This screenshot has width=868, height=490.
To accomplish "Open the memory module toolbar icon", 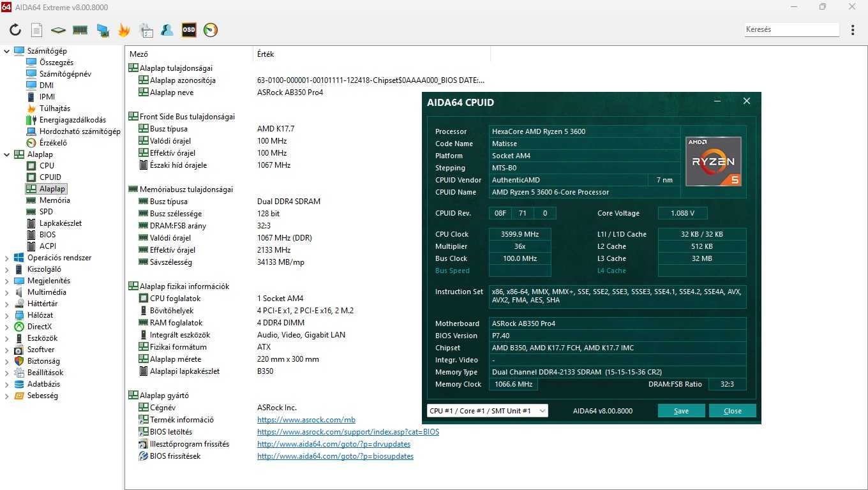I will (80, 30).
